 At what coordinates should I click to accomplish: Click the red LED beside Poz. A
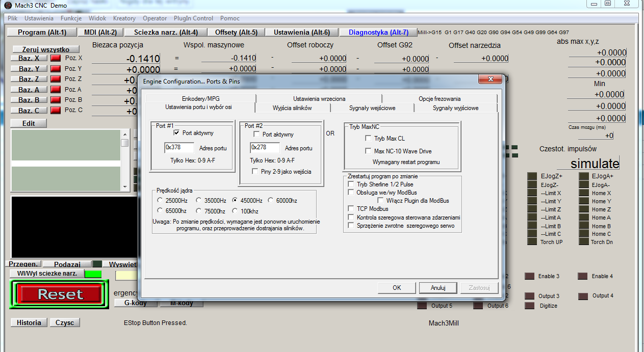tap(56, 90)
